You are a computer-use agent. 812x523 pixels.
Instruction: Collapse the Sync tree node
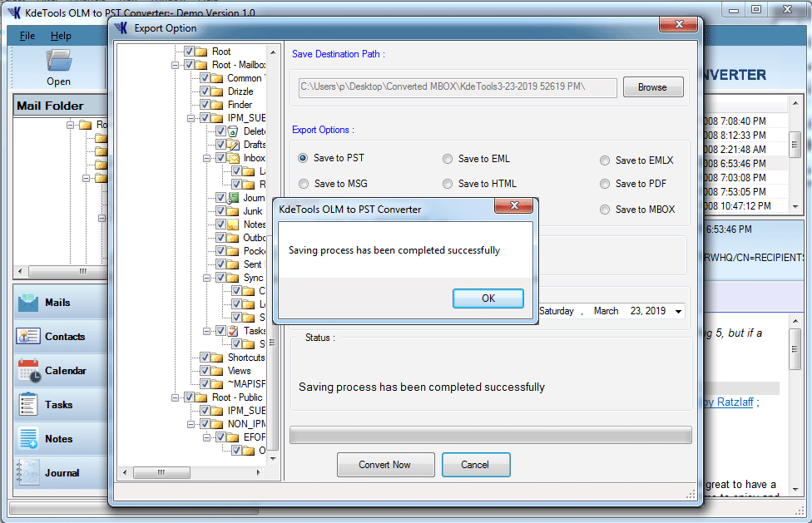207,278
